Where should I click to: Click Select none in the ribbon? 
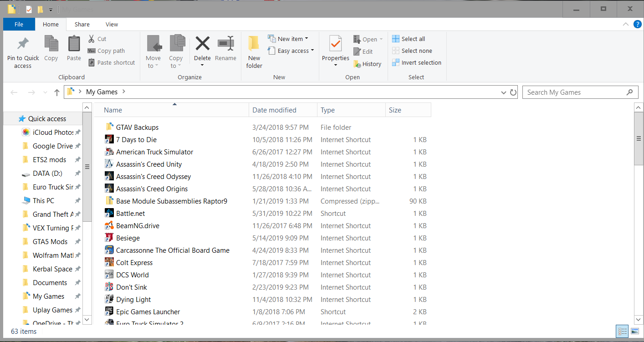point(412,51)
